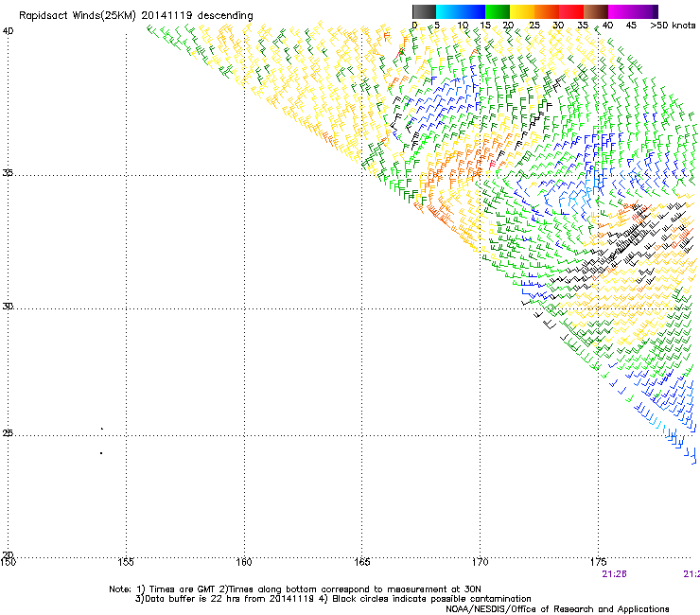700x615 pixels.
Task: Click the latitude axis label "35" at left edge
Action: click(8, 172)
